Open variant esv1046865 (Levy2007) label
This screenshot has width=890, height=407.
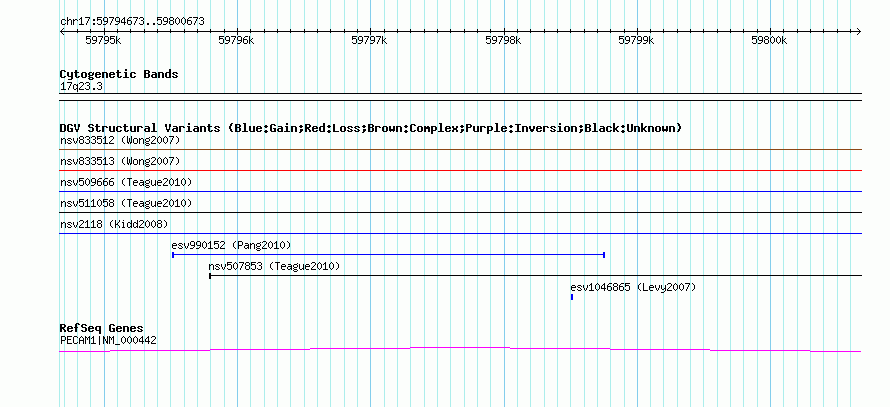(x=633, y=287)
